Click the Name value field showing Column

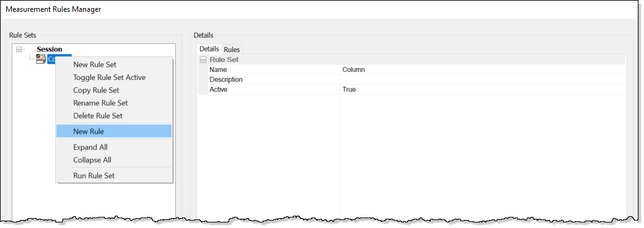coord(483,70)
